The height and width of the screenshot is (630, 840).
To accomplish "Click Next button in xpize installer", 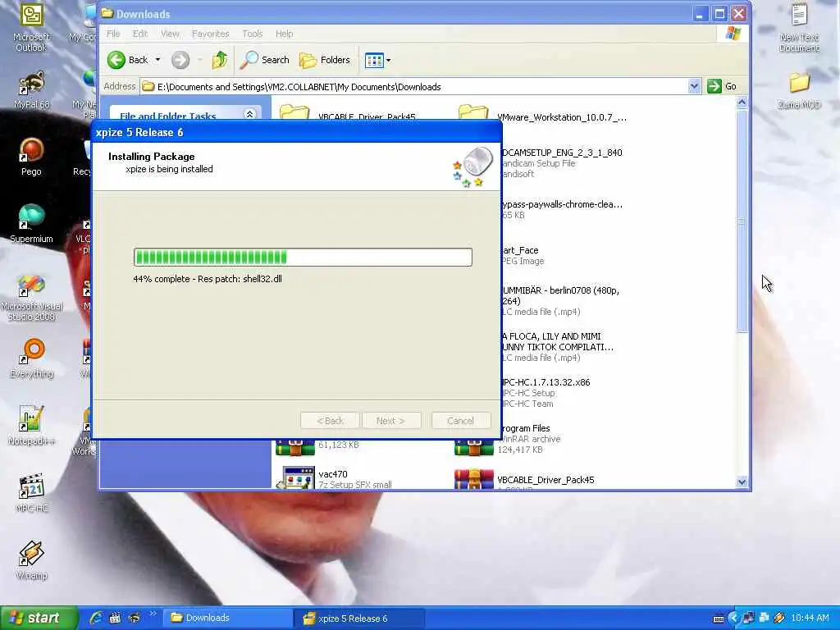I will point(391,421).
